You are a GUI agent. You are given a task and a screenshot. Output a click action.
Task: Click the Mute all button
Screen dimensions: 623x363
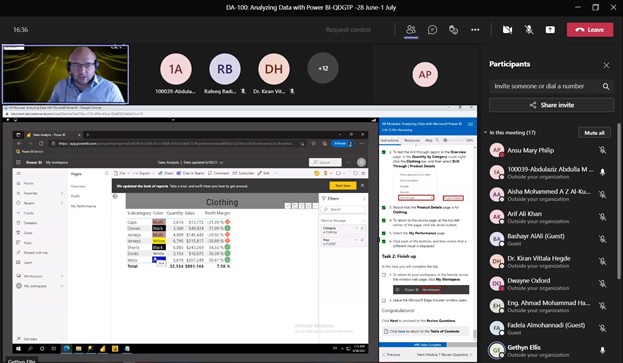(x=594, y=133)
